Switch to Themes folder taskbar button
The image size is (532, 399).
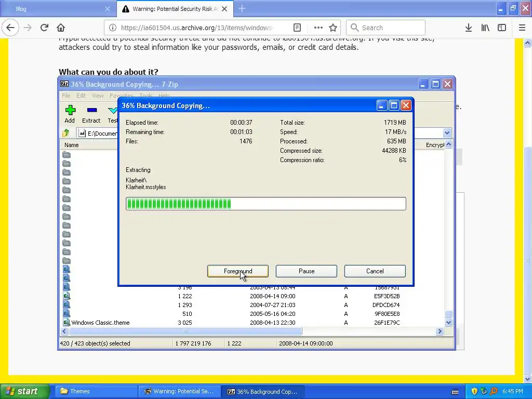click(x=96, y=391)
